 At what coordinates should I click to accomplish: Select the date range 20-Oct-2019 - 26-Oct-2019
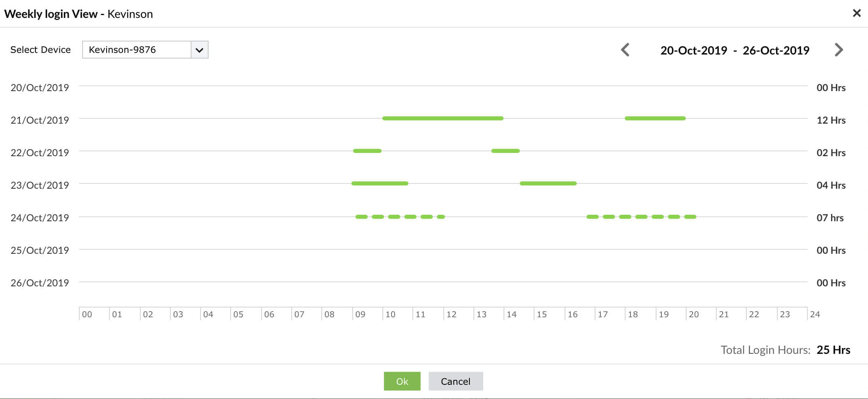coord(734,50)
